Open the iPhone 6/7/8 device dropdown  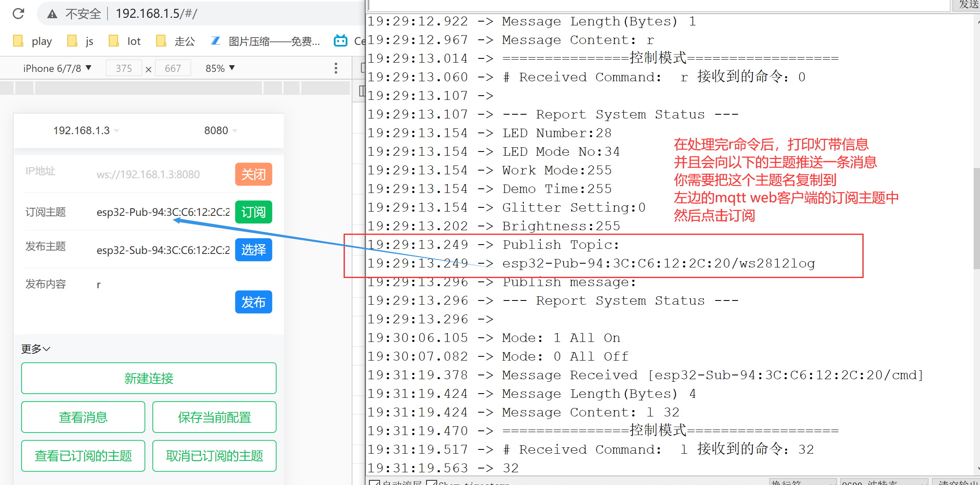tap(57, 68)
